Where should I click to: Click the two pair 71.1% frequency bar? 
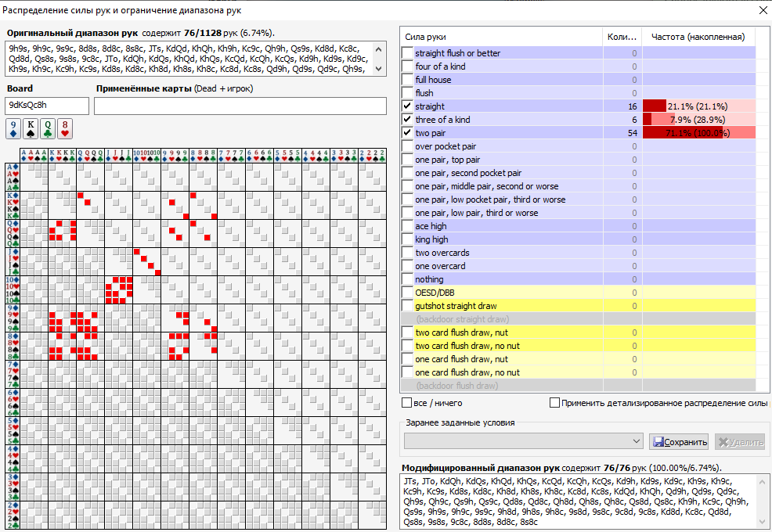click(x=698, y=133)
